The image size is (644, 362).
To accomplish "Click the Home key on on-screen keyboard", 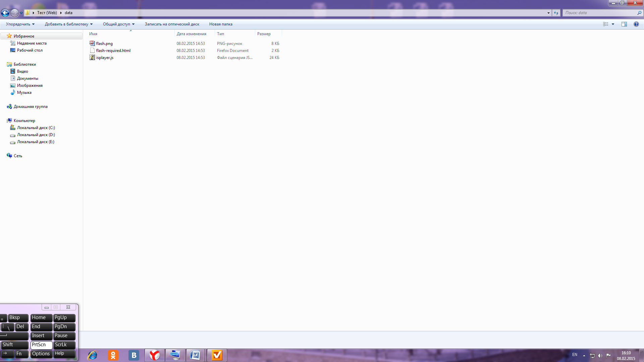I will (42, 318).
